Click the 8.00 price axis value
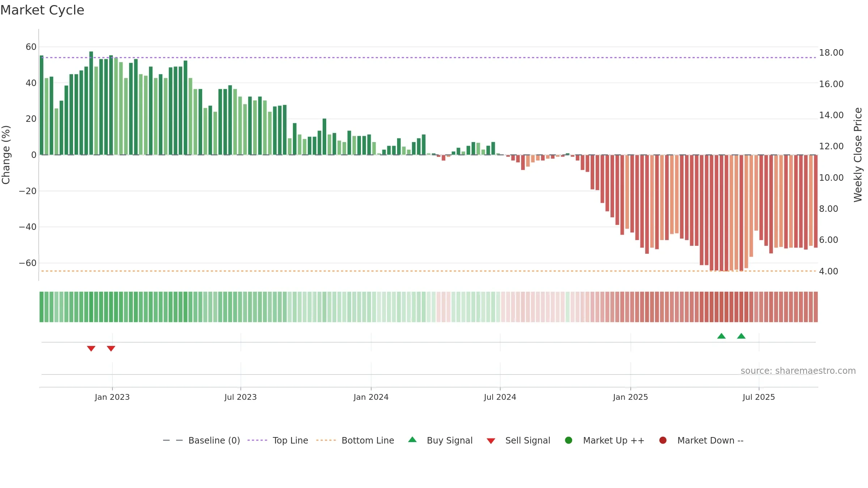 click(x=829, y=209)
